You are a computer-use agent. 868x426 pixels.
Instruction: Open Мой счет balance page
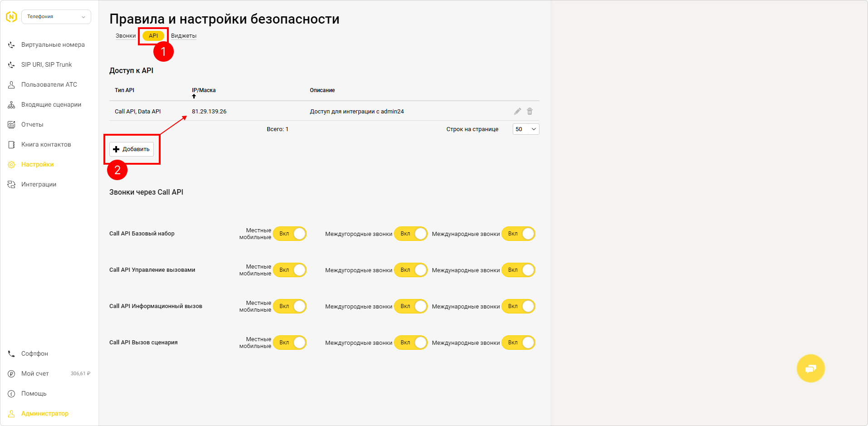point(35,374)
